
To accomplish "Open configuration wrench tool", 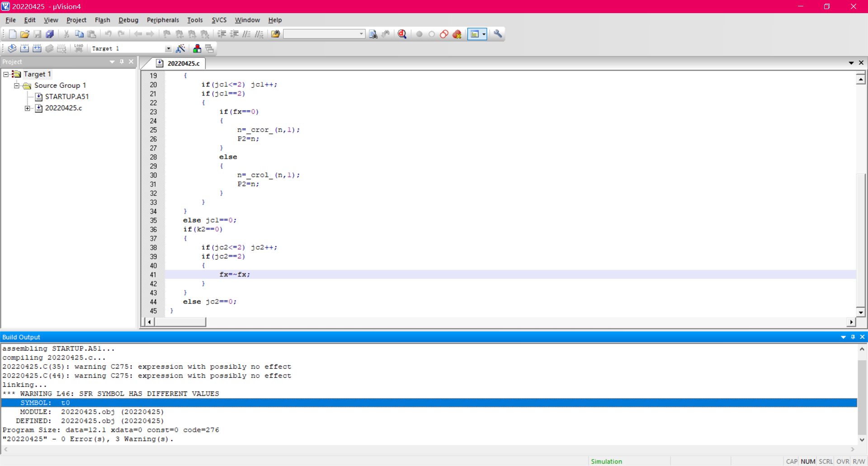I will pyautogui.click(x=498, y=34).
